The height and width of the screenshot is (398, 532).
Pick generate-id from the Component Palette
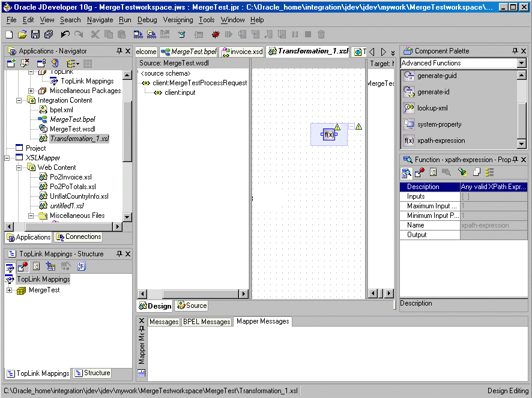click(434, 92)
